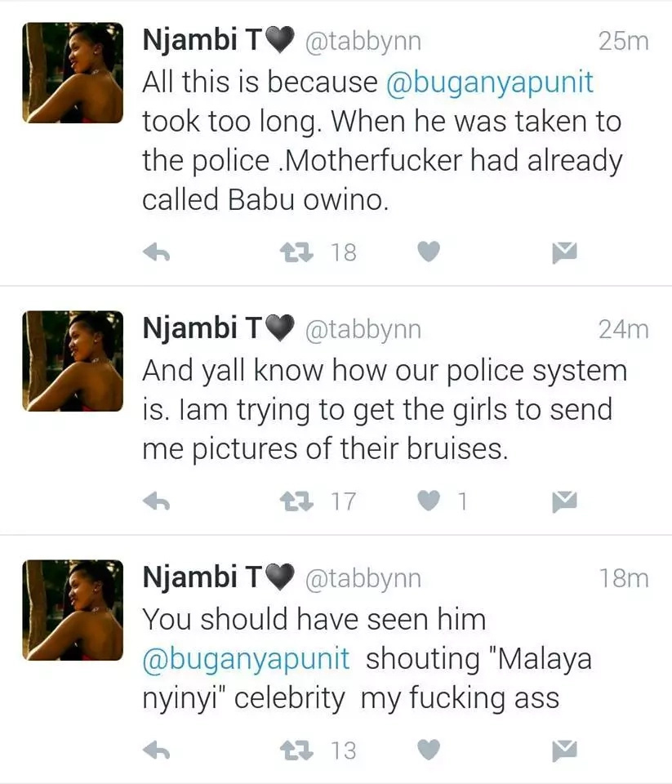The width and height of the screenshot is (672, 784).
Task: Open @tabbynn handle on the 24m tweet
Action: pyautogui.click(x=363, y=329)
